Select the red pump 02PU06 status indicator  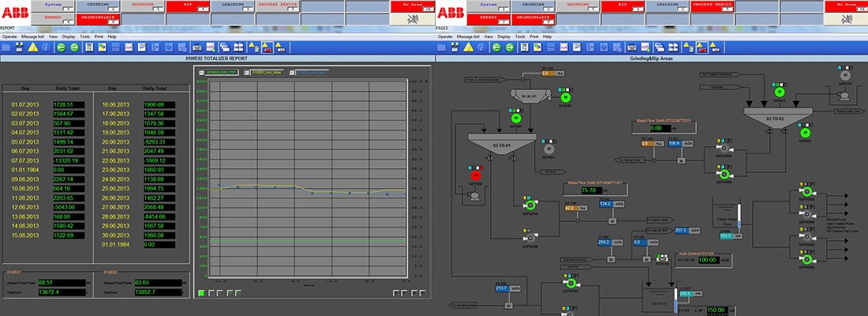coord(475,176)
